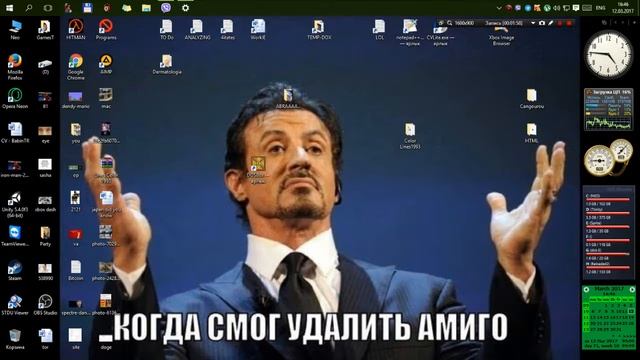Launch Steam desktop shortcut
Screen dimensions: 640x360
click(15, 270)
